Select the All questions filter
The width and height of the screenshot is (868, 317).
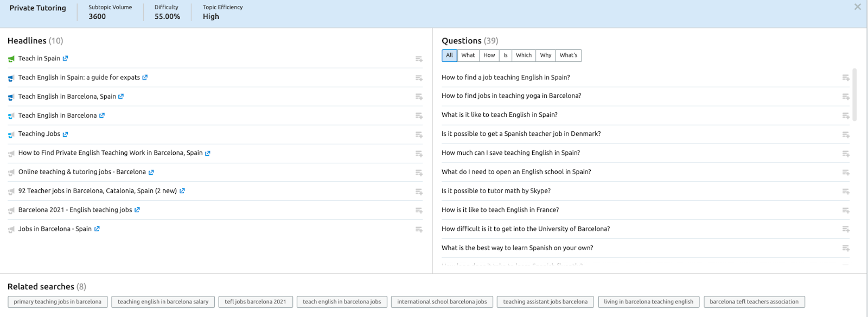(449, 55)
